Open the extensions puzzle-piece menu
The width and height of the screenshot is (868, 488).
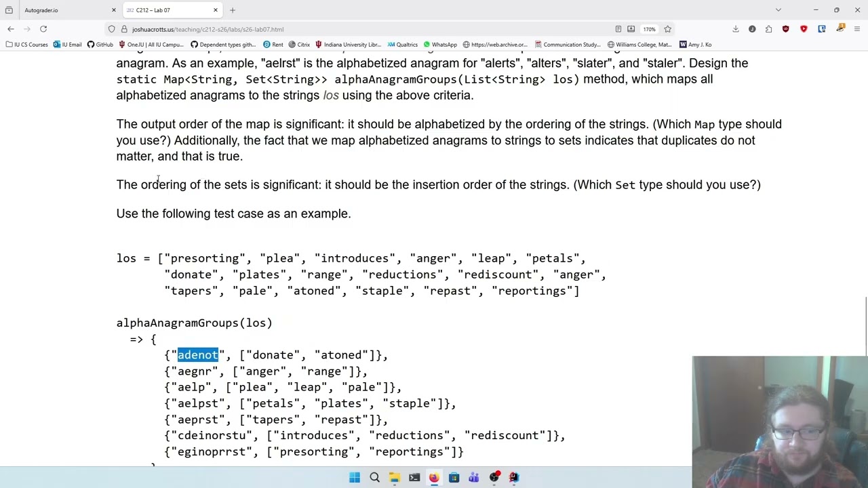[769, 29]
